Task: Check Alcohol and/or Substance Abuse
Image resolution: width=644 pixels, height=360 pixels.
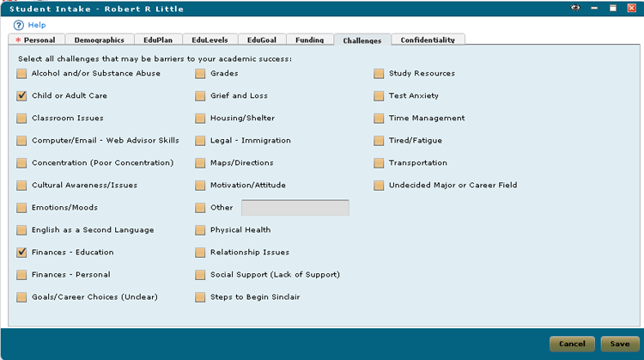Action: point(21,74)
